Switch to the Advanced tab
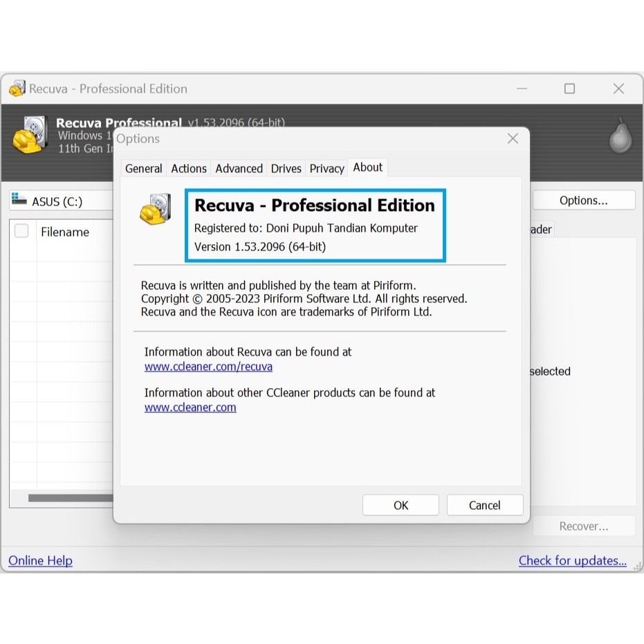Image resolution: width=644 pixels, height=644 pixels. click(239, 168)
